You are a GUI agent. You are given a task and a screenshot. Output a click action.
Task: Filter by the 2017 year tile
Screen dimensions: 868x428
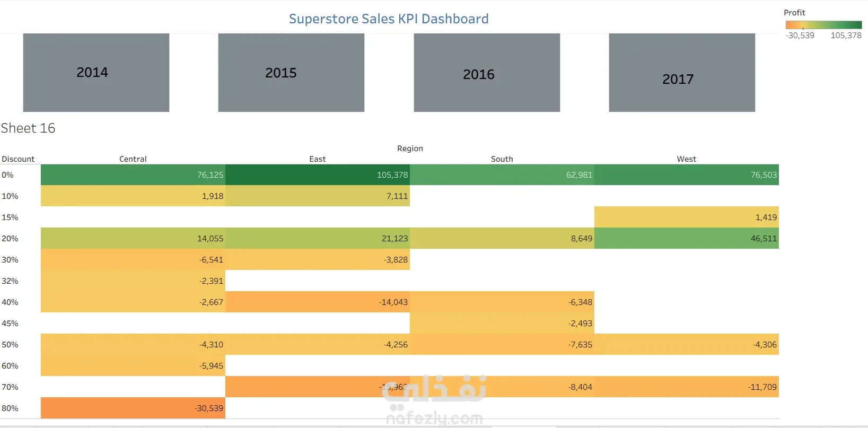click(682, 73)
